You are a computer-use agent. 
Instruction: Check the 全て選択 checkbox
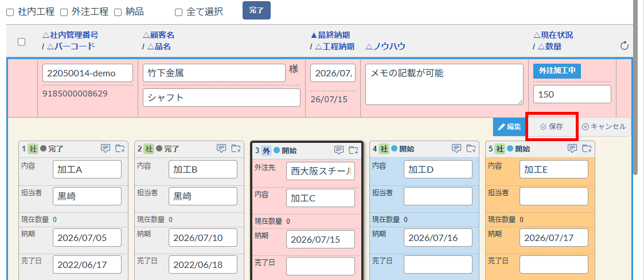tap(178, 12)
